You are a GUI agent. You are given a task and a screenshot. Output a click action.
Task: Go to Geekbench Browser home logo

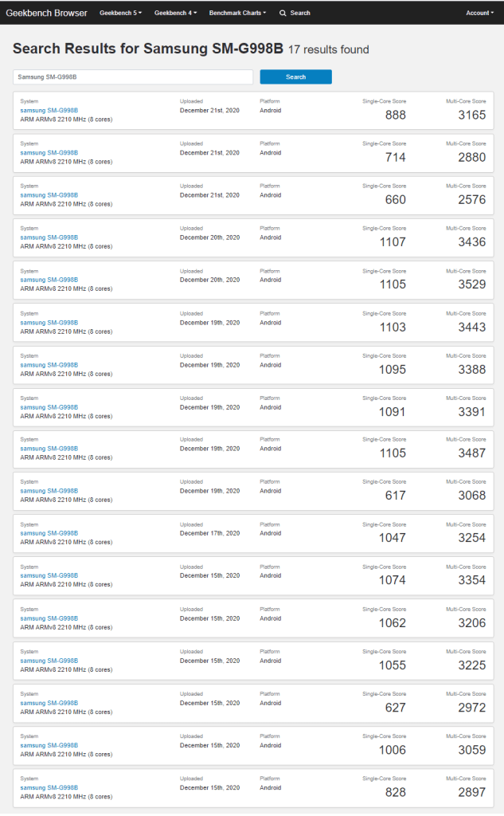(47, 14)
